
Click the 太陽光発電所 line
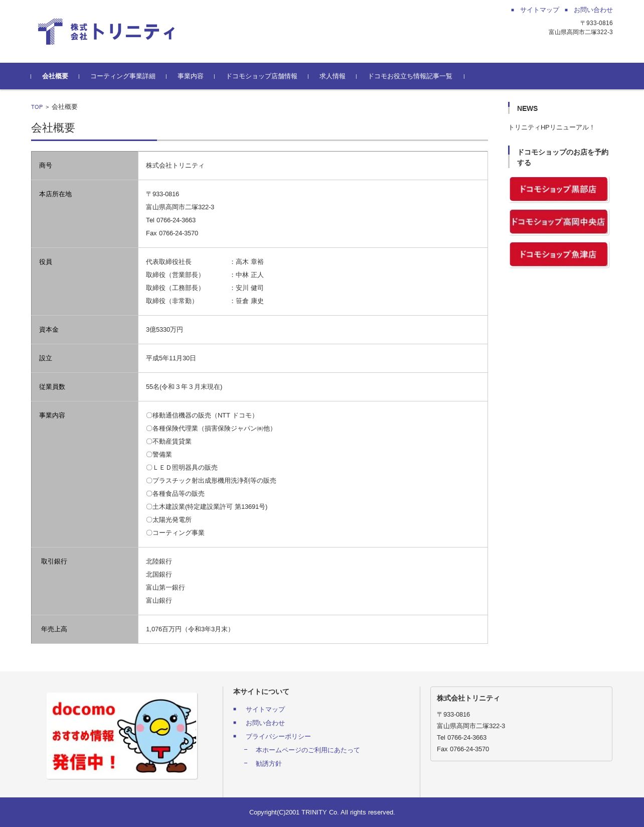point(169,520)
